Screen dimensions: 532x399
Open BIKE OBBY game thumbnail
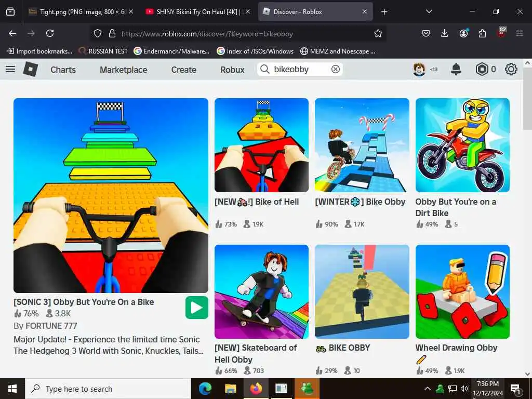tap(362, 292)
